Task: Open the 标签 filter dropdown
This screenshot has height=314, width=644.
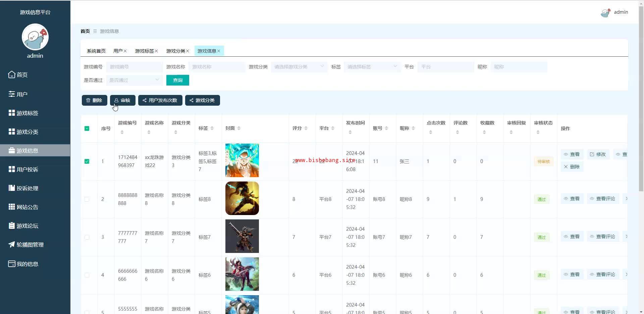Action: pos(372,67)
